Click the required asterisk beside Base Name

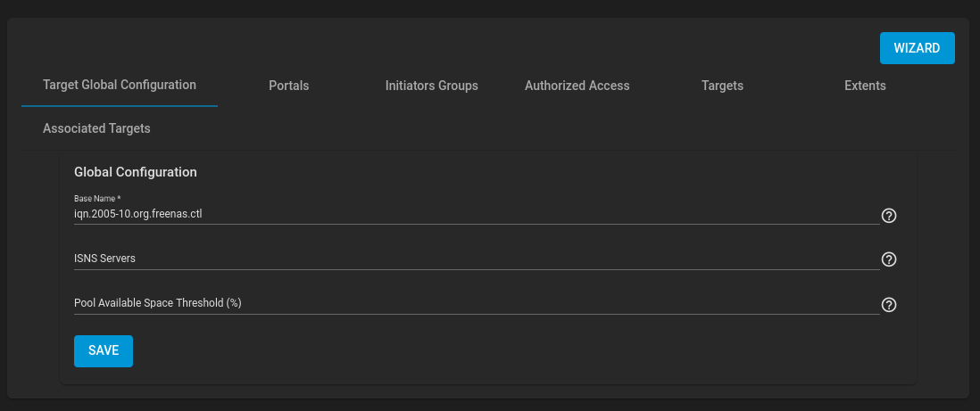point(119,198)
